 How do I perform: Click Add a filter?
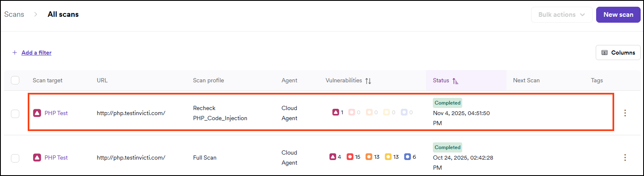coord(36,53)
